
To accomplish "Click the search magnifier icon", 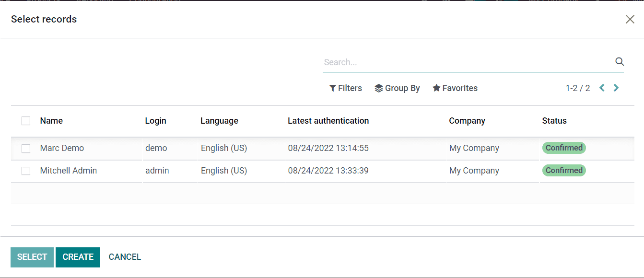I will 619,62.
